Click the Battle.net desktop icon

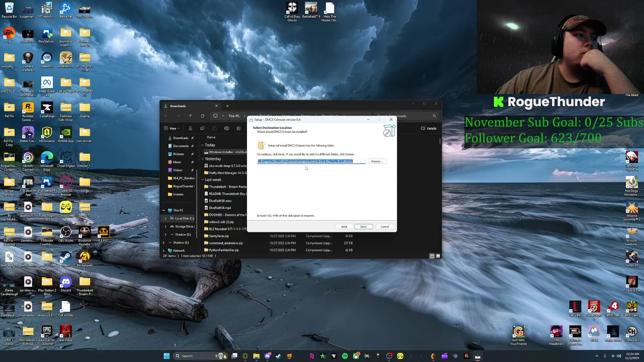pyautogui.click(x=65, y=10)
